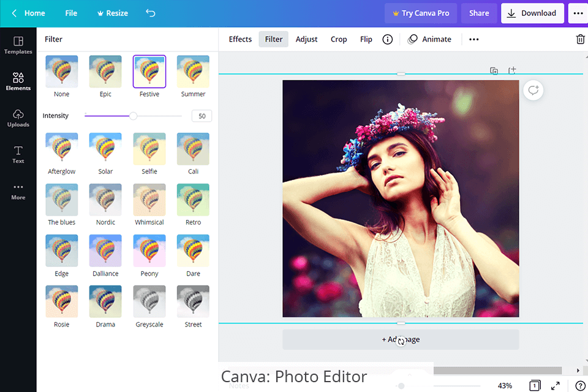Open the Crop tool
Viewport: 588px width, 392px height.
[x=339, y=39]
